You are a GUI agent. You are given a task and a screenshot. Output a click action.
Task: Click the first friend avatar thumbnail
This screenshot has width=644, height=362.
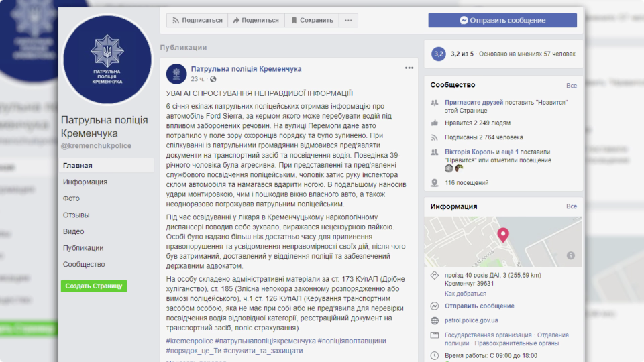[449, 168]
